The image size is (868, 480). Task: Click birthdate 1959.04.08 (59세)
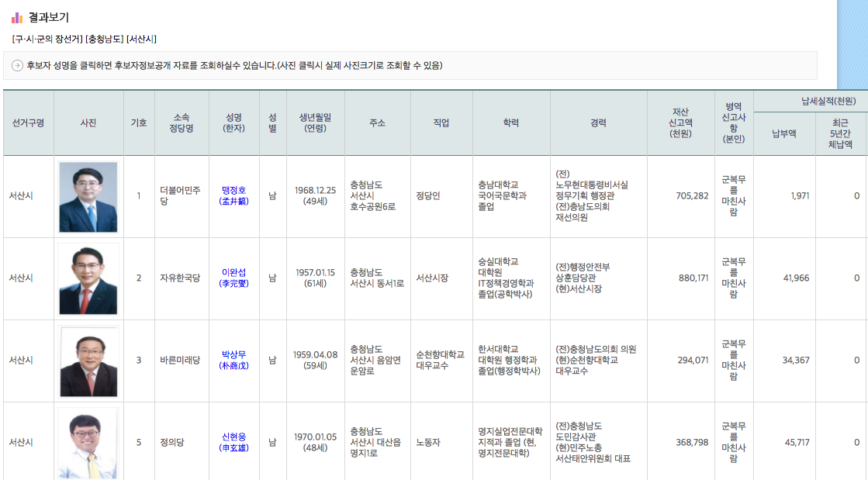click(315, 360)
